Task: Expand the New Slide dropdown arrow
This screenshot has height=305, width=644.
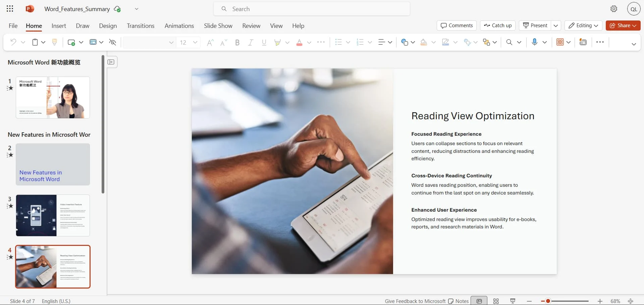Action: [x=81, y=42]
